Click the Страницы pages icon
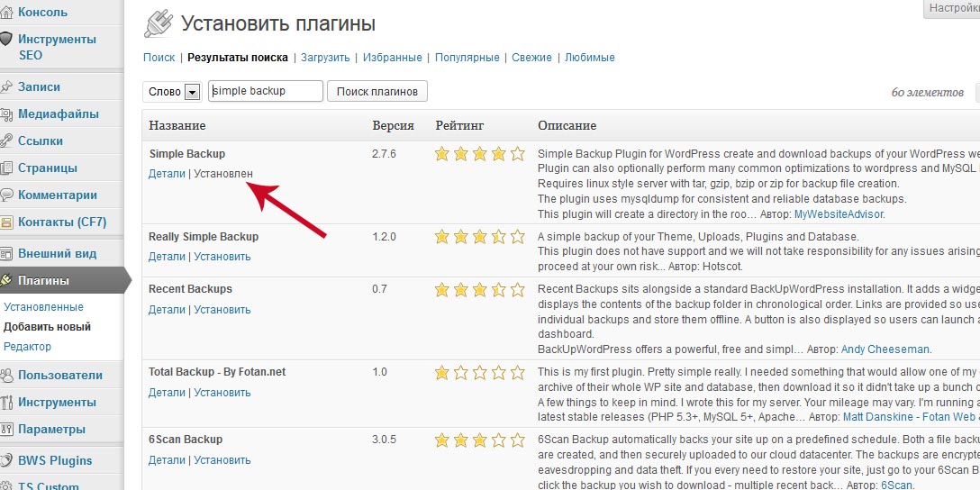Image resolution: width=980 pixels, height=490 pixels. tap(5, 168)
